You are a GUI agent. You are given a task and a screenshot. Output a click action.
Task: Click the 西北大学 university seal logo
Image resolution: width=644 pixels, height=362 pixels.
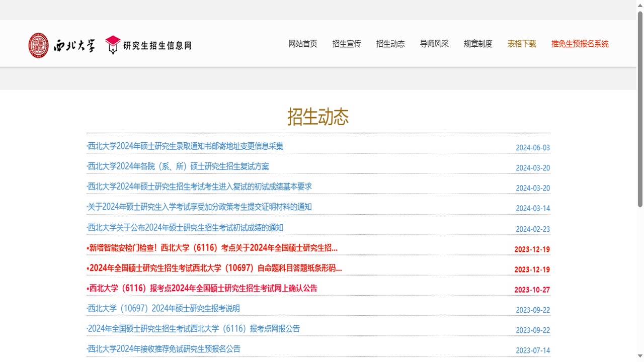pyautogui.click(x=38, y=45)
